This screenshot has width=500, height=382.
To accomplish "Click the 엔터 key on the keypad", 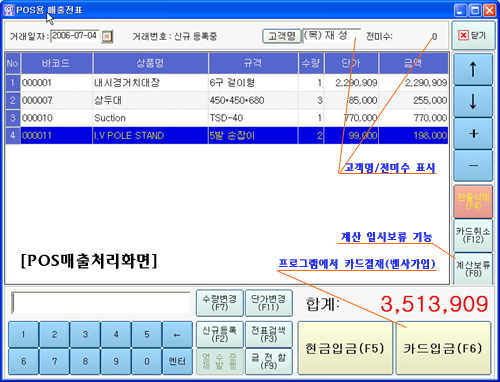I will coord(177,361).
